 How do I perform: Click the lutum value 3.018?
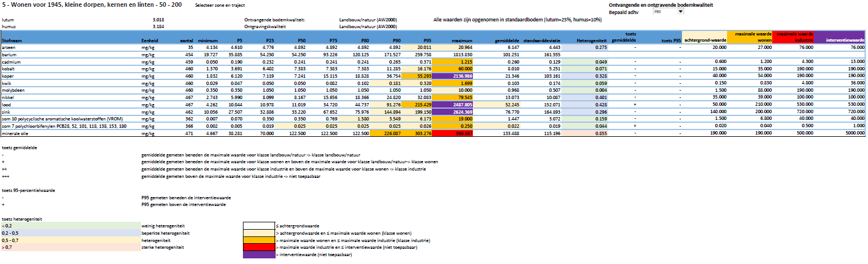coord(158,20)
